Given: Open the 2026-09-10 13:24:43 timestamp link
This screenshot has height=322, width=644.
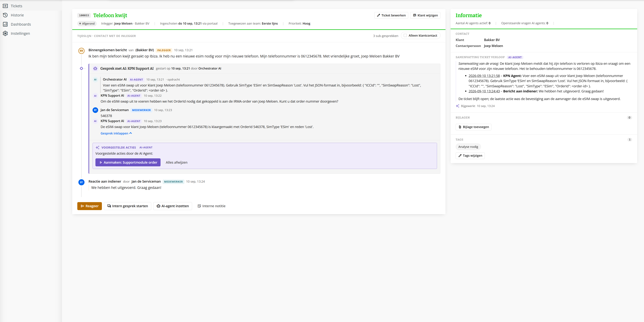Looking at the screenshot, I should pyautogui.click(x=484, y=91).
